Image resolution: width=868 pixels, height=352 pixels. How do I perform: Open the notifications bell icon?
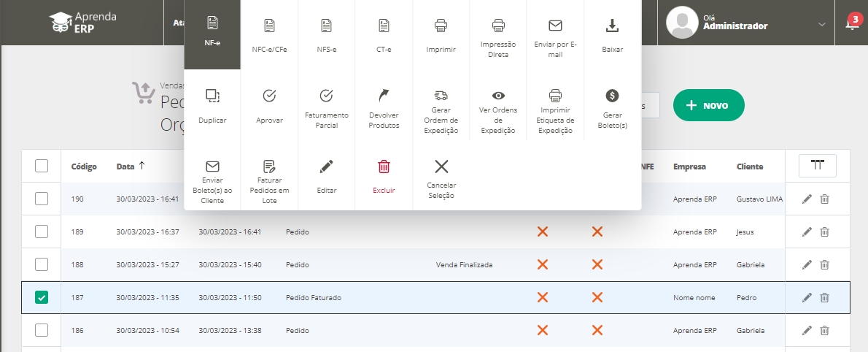[850, 23]
